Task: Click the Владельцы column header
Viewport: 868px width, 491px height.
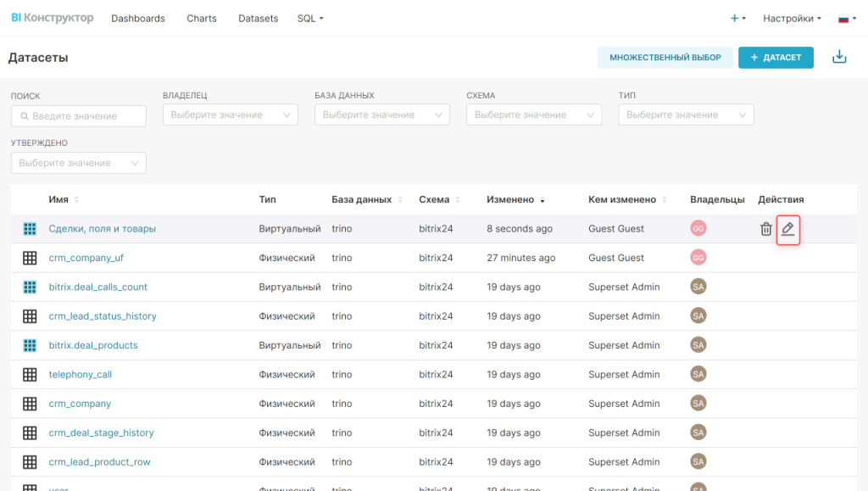Action: [x=717, y=199]
